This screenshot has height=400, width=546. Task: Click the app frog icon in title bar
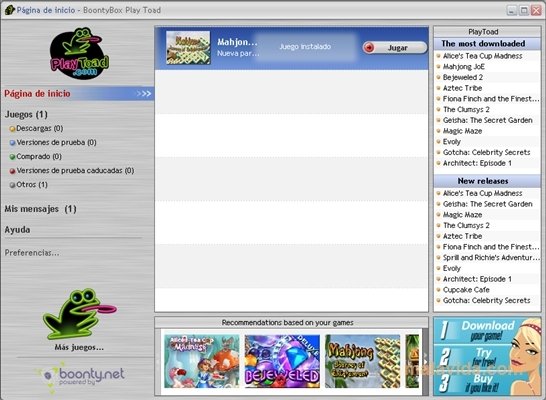coord(9,10)
